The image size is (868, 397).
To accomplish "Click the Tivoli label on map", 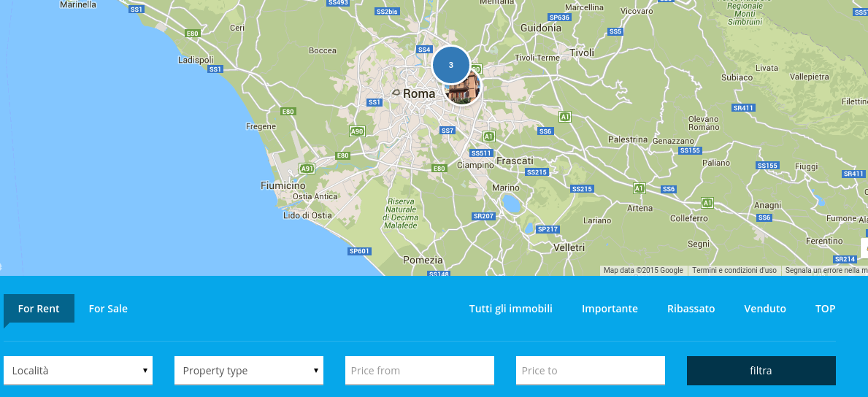I will pyautogui.click(x=582, y=53).
